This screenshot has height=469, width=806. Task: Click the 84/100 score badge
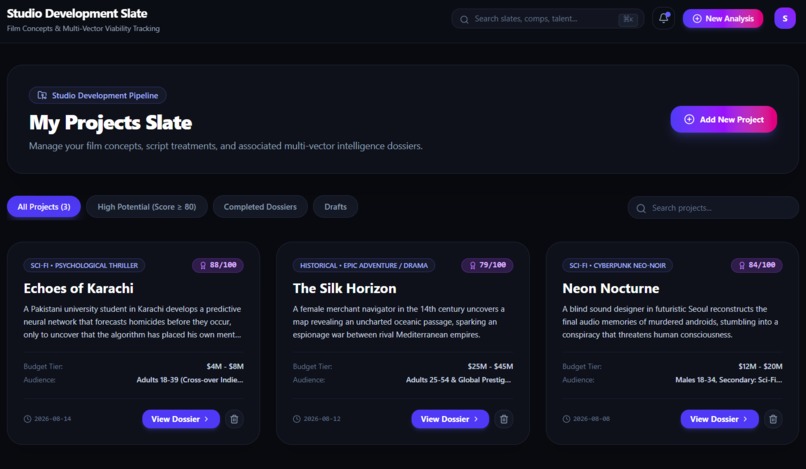pos(757,265)
